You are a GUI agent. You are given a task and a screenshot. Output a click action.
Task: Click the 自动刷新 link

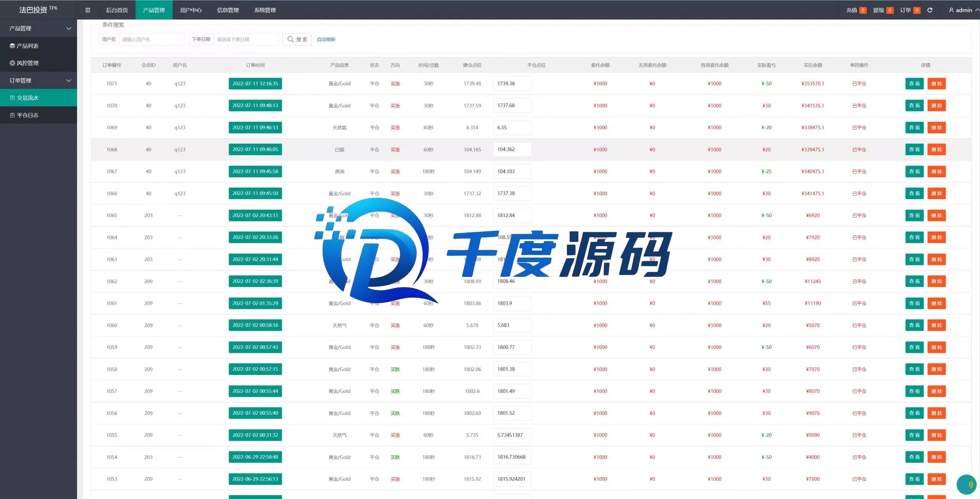(326, 39)
